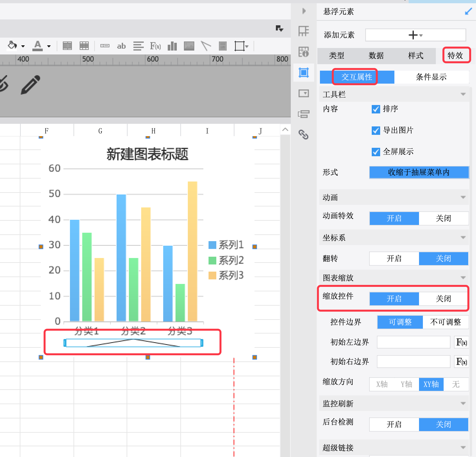This screenshot has width=476, height=457.
Task: Click the 系列2 green legend swatch
Action: pyautogui.click(x=212, y=261)
